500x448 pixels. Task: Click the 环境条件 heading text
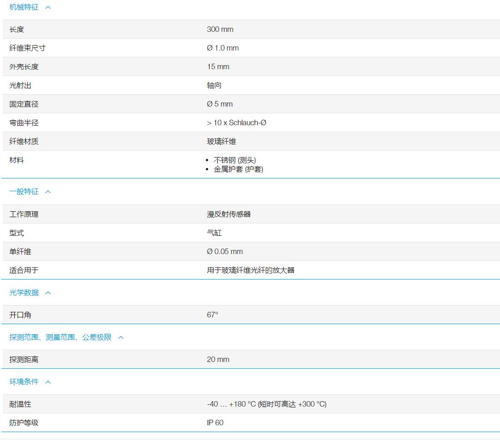24,382
